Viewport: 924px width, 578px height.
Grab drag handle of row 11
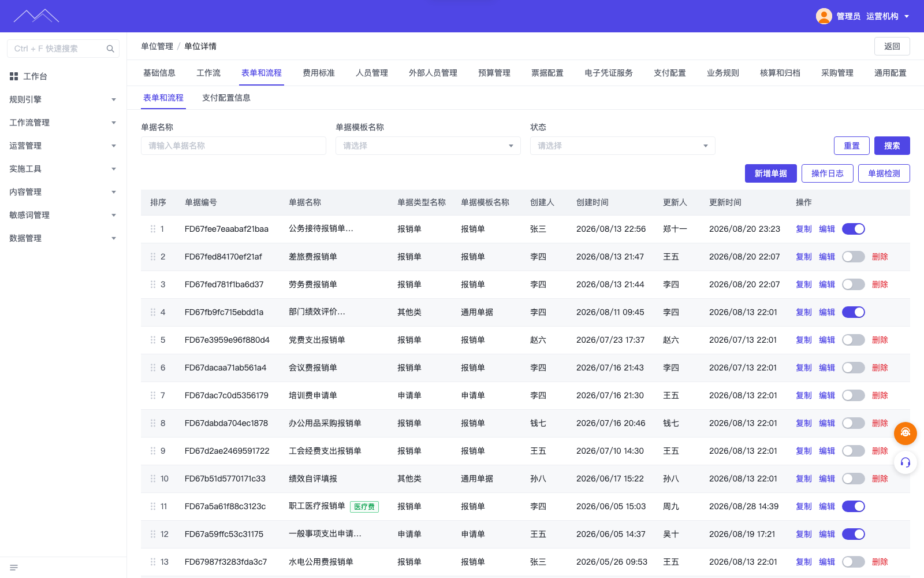tap(153, 506)
